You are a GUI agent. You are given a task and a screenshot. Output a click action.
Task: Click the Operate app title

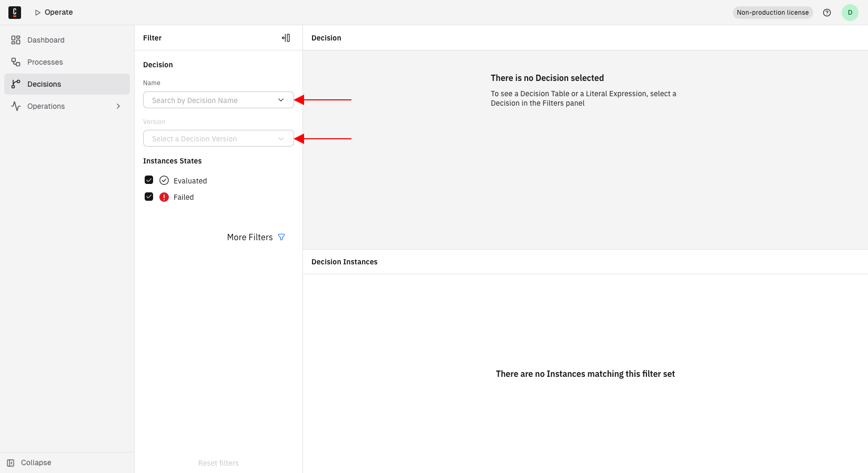coord(58,13)
